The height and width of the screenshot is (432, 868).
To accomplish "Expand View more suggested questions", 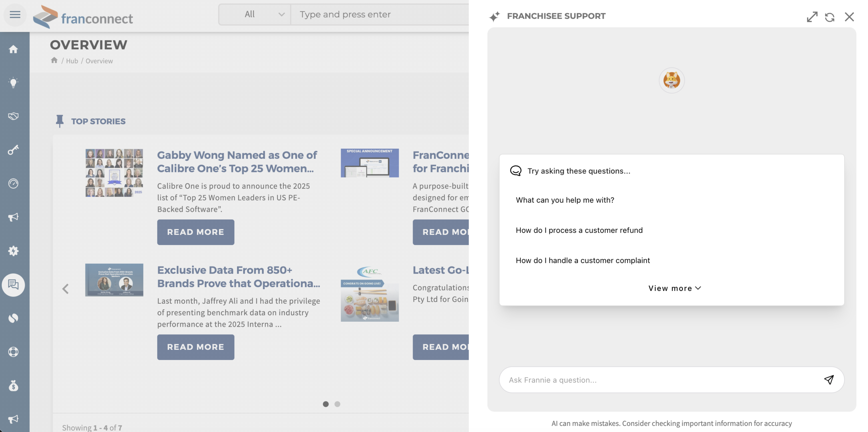I will click(674, 288).
